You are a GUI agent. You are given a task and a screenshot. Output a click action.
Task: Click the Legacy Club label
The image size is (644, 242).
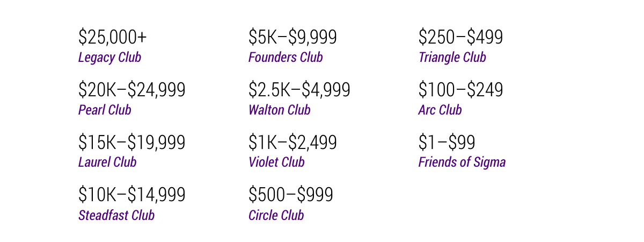[x=109, y=58]
